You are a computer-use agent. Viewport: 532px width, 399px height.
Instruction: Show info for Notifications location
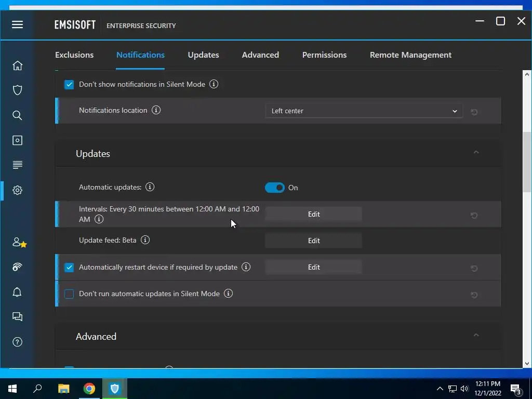(x=156, y=110)
